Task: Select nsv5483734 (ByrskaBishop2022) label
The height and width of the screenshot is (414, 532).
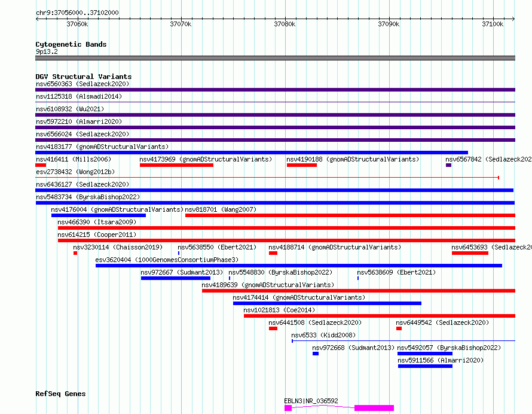Action: (x=88, y=197)
